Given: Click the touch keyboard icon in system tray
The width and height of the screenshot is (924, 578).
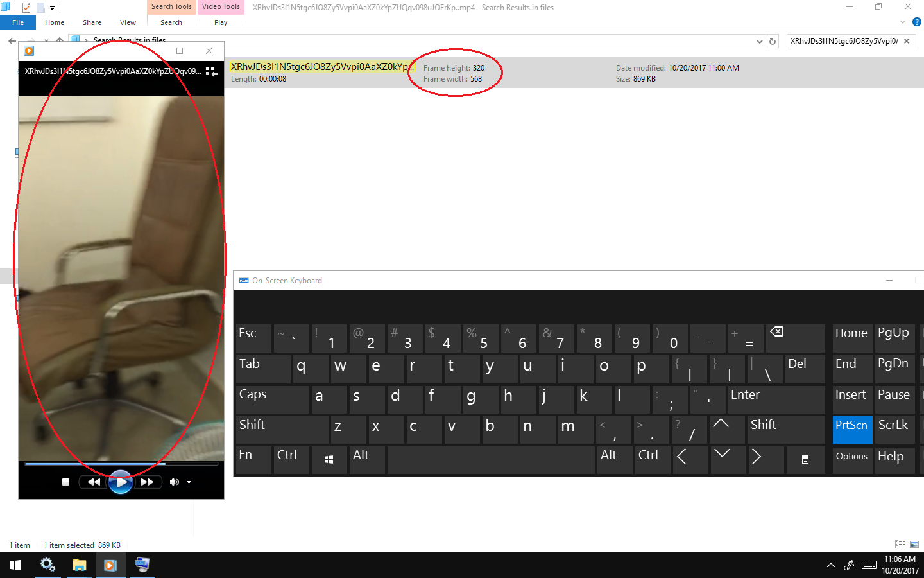Looking at the screenshot, I should [869, 565].
